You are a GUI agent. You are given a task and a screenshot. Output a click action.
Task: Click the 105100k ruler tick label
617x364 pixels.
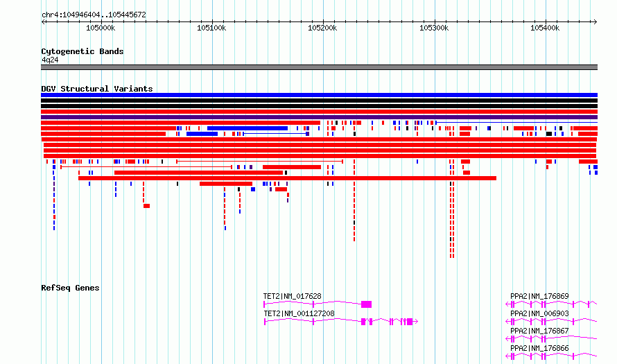point(211,28)
